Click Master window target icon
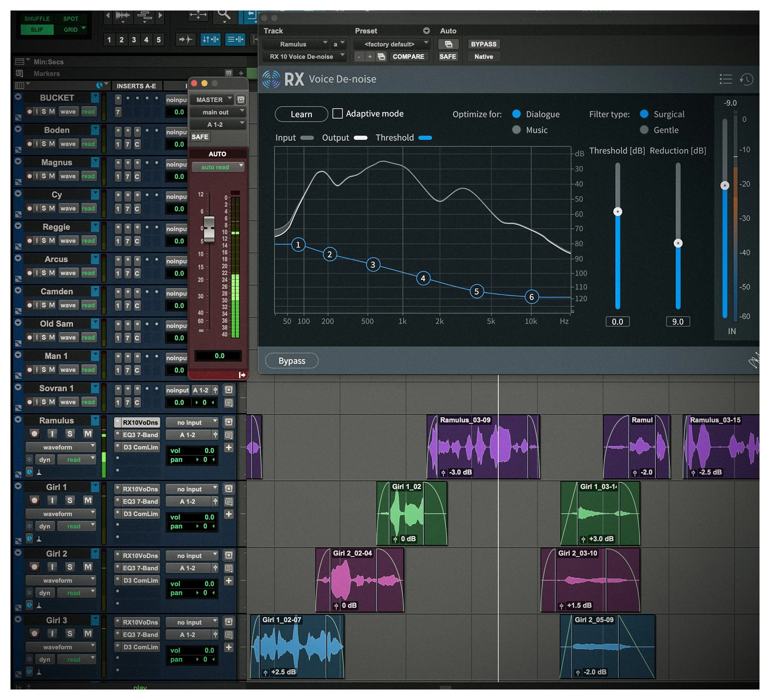Viewport: 770px width, 700px height. (241, 100)
